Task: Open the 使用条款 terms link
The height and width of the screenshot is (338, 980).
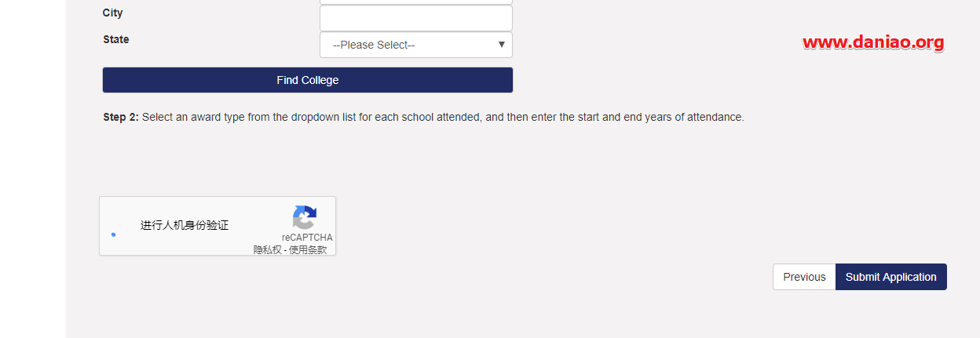Action: pos(308,249)
